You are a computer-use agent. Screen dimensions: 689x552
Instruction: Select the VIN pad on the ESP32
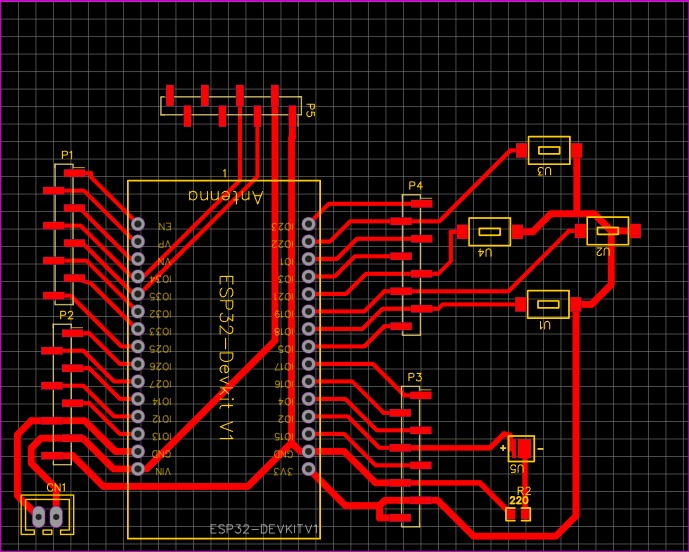coord(138,469)
